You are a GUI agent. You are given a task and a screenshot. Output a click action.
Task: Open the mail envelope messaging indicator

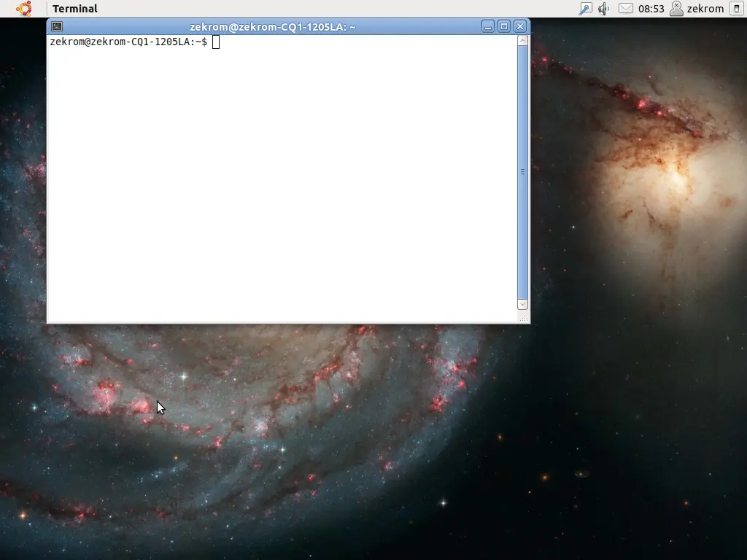625,9
